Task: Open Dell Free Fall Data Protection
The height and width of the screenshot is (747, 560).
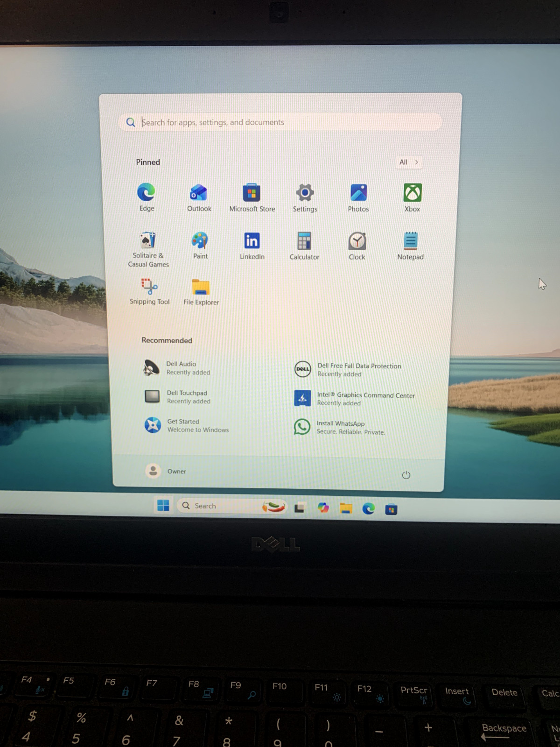Action: pos(348,370)
